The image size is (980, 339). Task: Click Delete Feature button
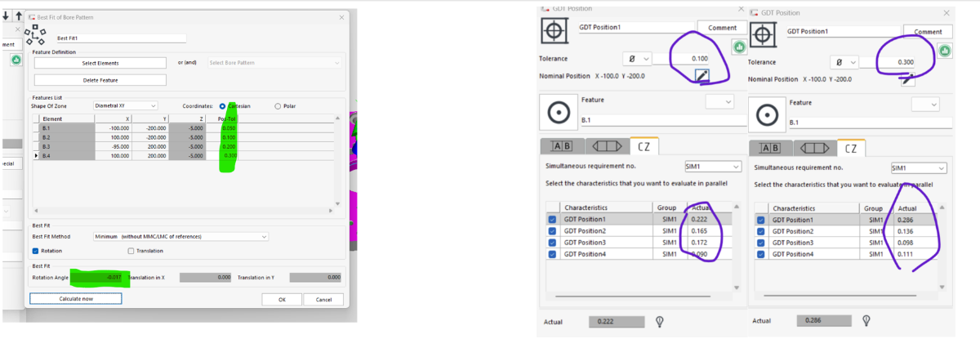(100, 80)
